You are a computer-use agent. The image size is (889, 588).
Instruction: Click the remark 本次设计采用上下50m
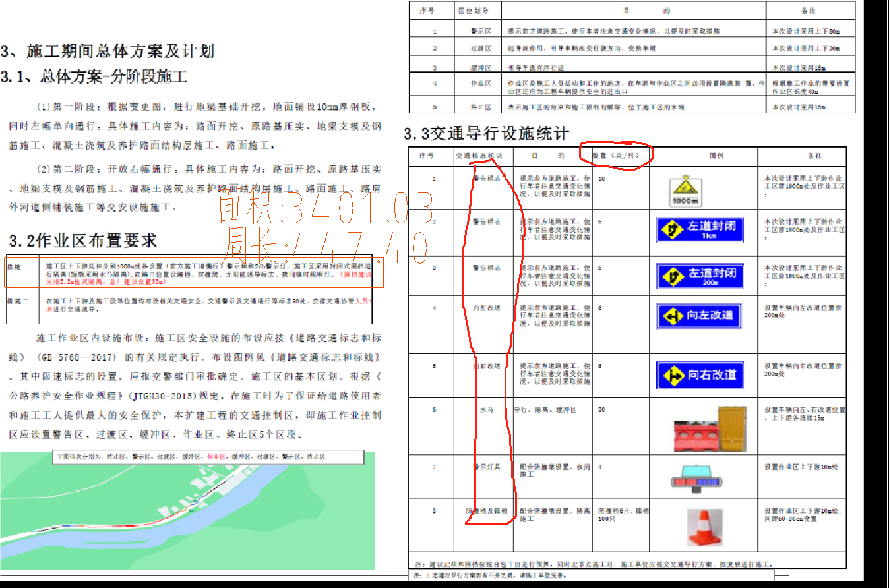pyautogui.click(x=806, y=31)
